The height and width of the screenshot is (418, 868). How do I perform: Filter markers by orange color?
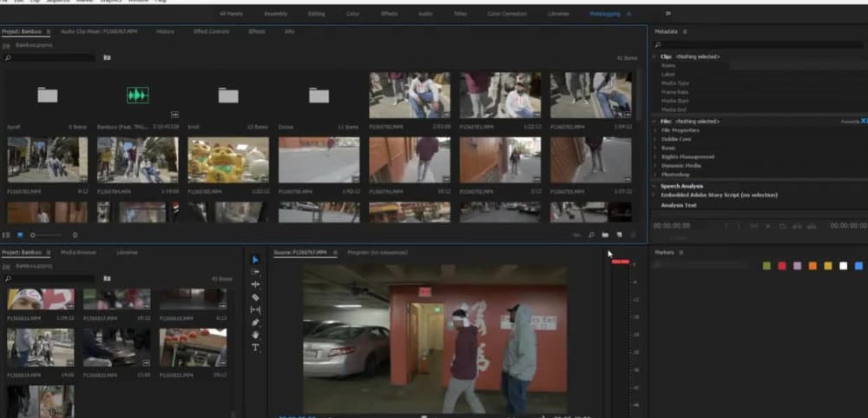[812, 266]
